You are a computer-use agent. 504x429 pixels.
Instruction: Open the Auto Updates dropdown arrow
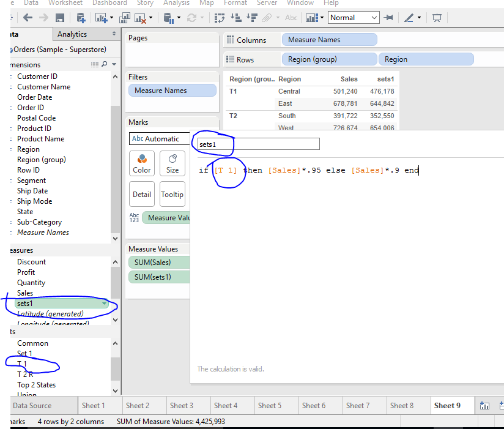(x=179, y=18)
